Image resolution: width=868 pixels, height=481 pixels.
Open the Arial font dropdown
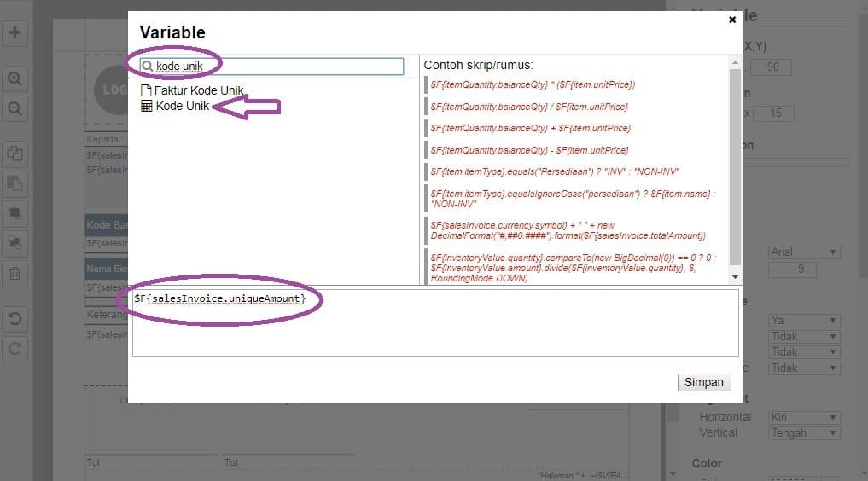[804, 252]
